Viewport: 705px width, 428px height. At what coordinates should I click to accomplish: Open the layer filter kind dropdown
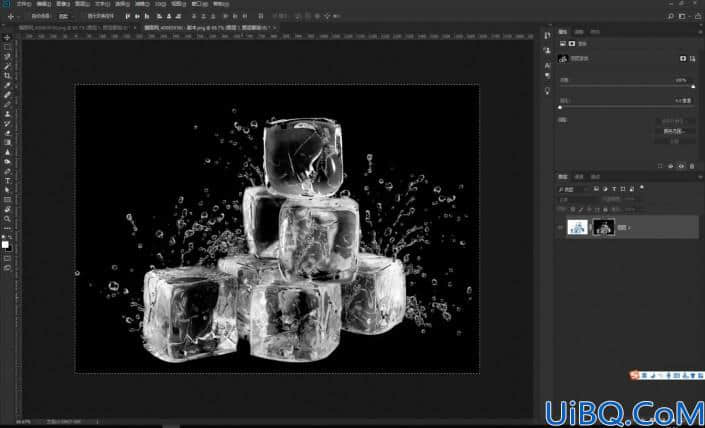coord(572,189)
